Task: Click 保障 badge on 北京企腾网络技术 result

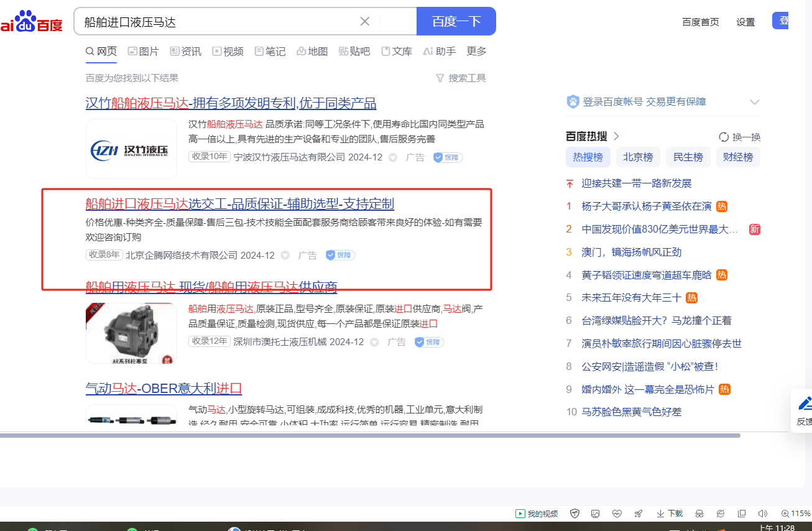Action: (340, 255)
